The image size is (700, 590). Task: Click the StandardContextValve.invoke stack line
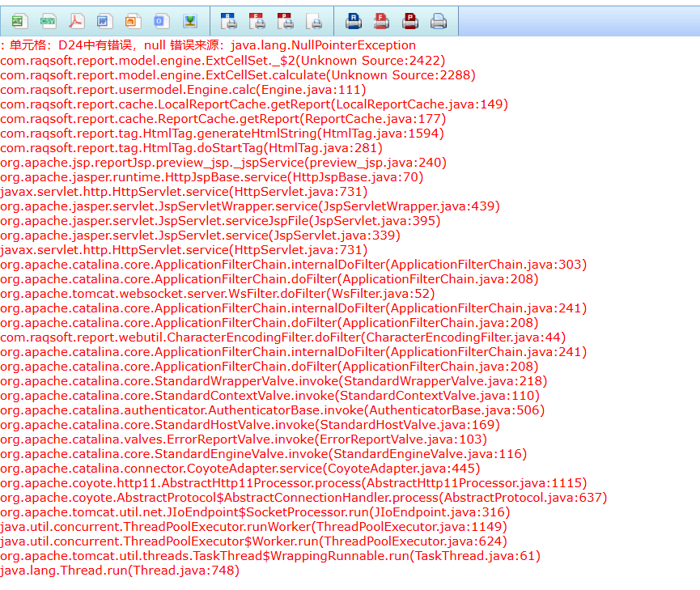click(x=270, y=396)
